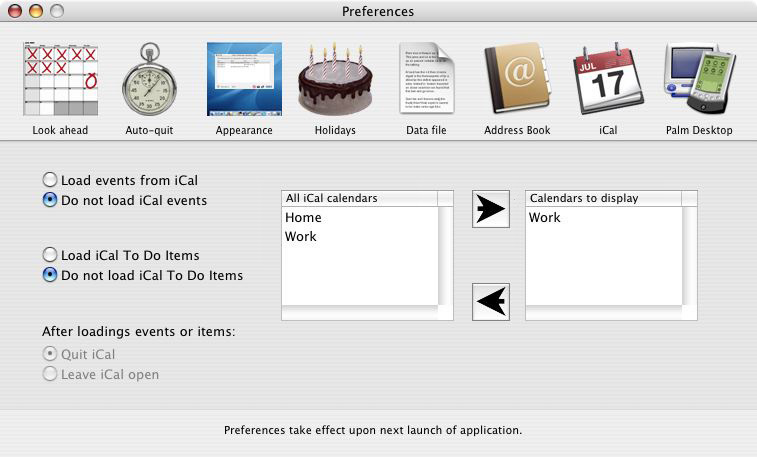757x457 pixels.
Task: Click right arrow to add calendar
Action: pyautogui.click(x=490, y=209)
